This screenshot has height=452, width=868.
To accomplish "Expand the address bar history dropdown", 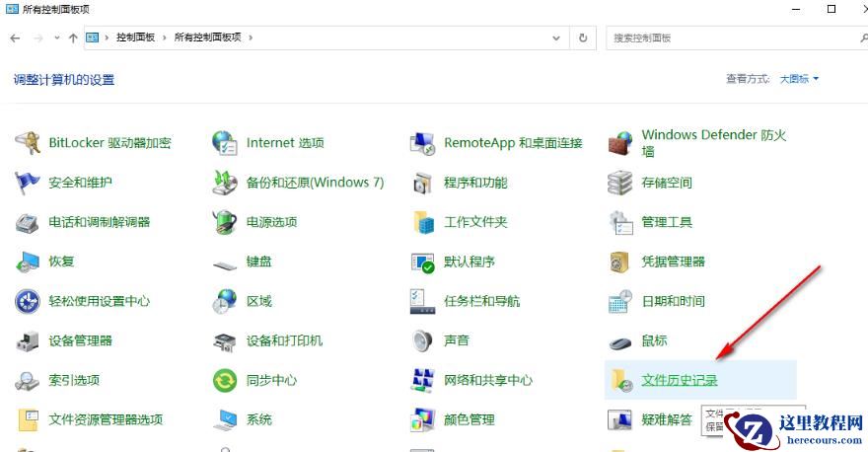I will coord(556,38).
